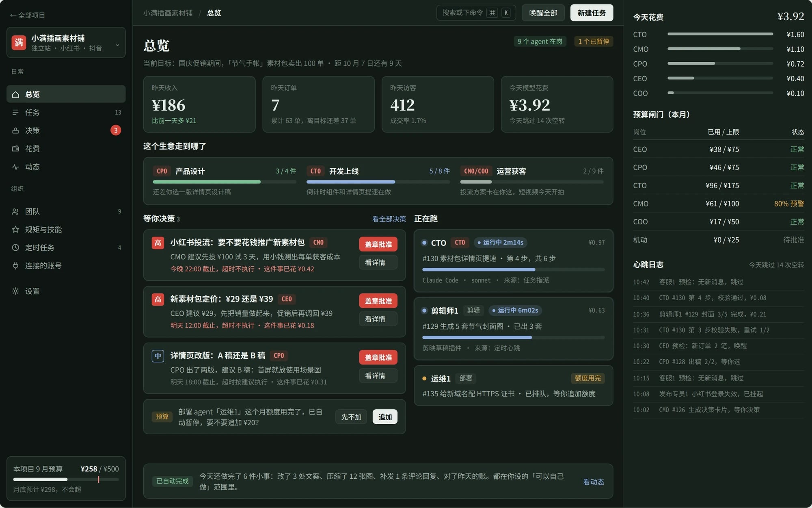This screenshot has width=812, height=508.
Task: Click the 唤醒全部 button
Action: point(543,13)
